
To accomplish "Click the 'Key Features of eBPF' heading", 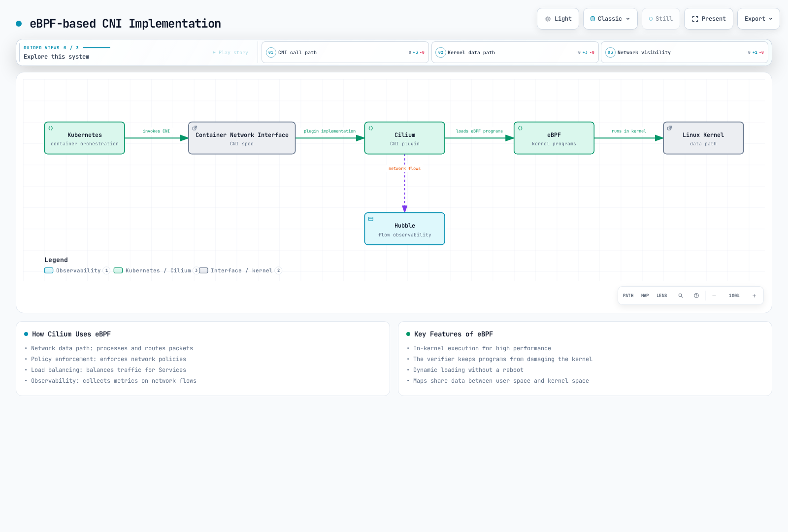I will [x=454, y=334].
